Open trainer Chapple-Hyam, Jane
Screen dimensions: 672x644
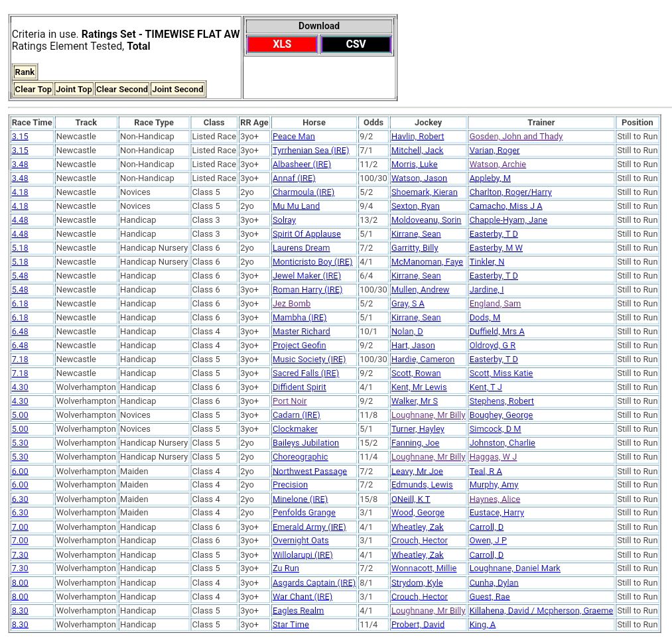(507, 220)
